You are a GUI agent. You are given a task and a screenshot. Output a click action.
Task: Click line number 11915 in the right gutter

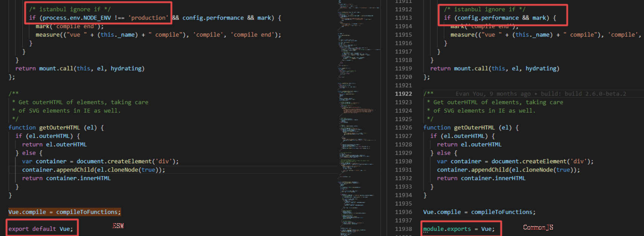(403, 35)
